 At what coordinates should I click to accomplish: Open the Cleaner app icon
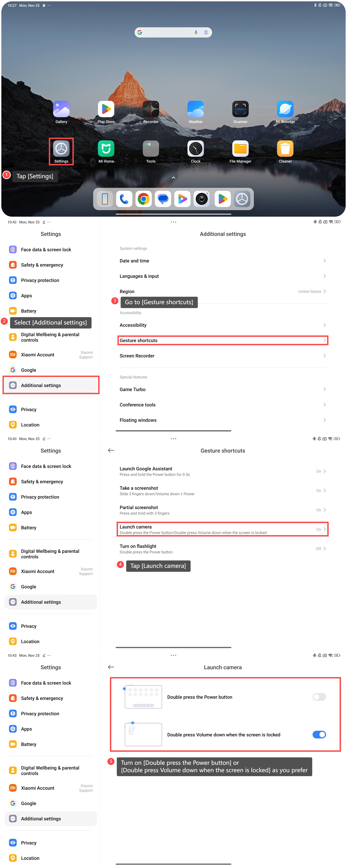coord(285,149)
